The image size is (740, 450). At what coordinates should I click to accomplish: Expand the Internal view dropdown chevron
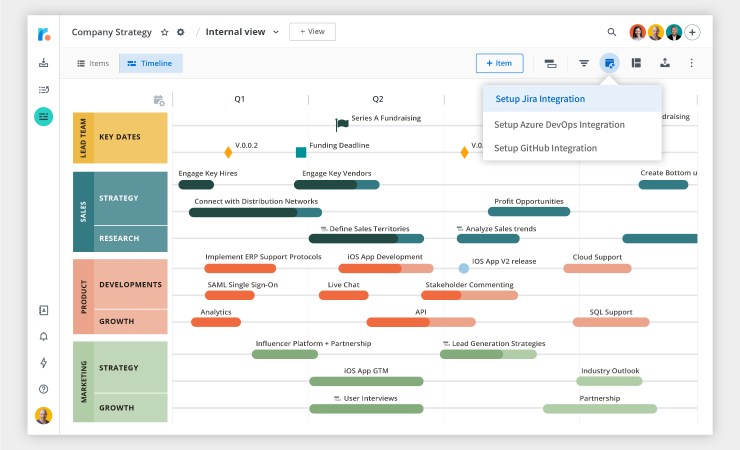tap(276, 32)
